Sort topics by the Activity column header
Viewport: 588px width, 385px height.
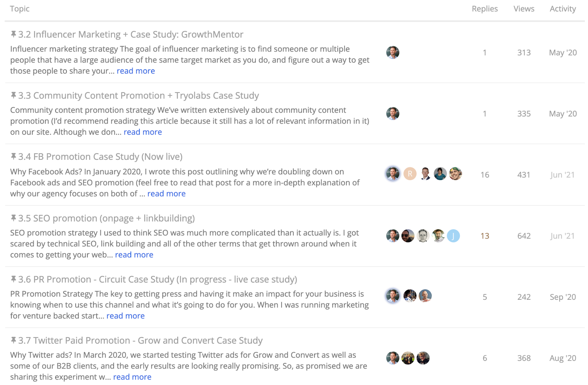click(x=563, y=9)
